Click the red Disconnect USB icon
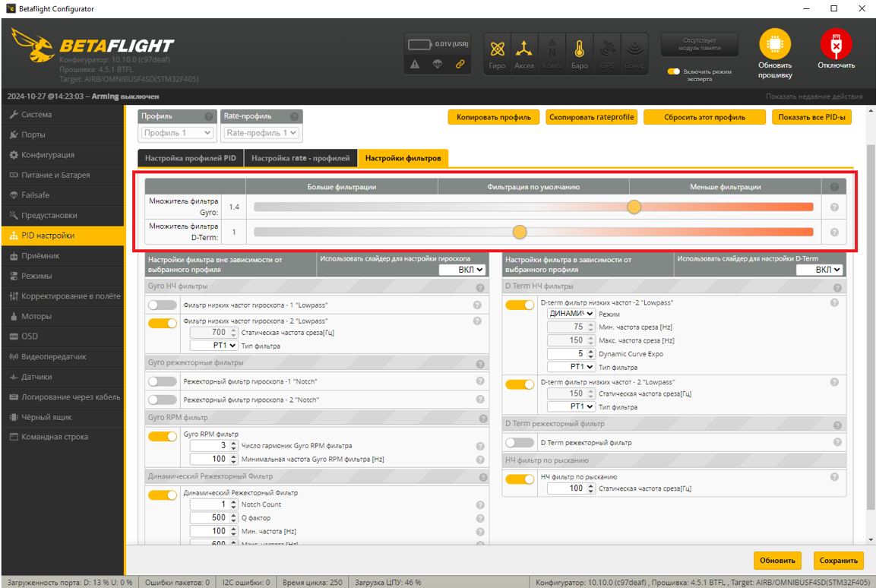 [x=836, y=45]
